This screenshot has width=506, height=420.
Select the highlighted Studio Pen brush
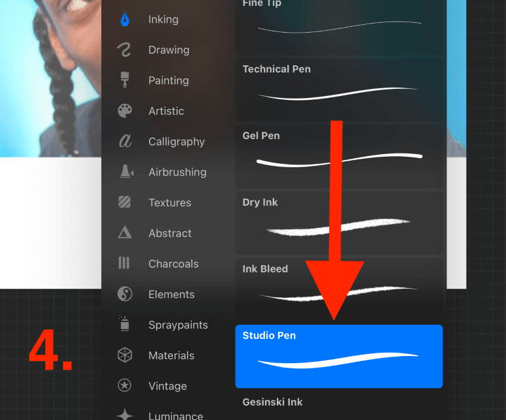[x=339, y=356]
